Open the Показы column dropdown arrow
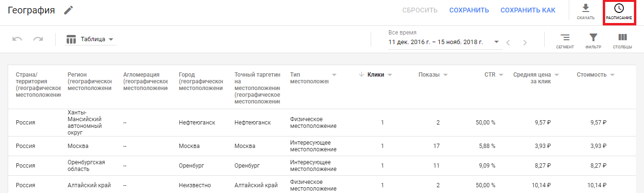This screenshot has height=193, width=644. 445,75
